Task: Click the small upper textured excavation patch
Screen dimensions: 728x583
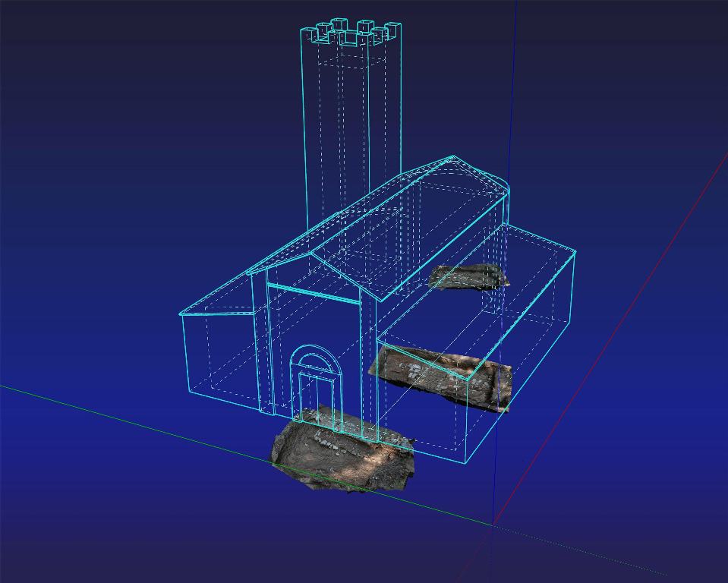Action: coord(468,276)
